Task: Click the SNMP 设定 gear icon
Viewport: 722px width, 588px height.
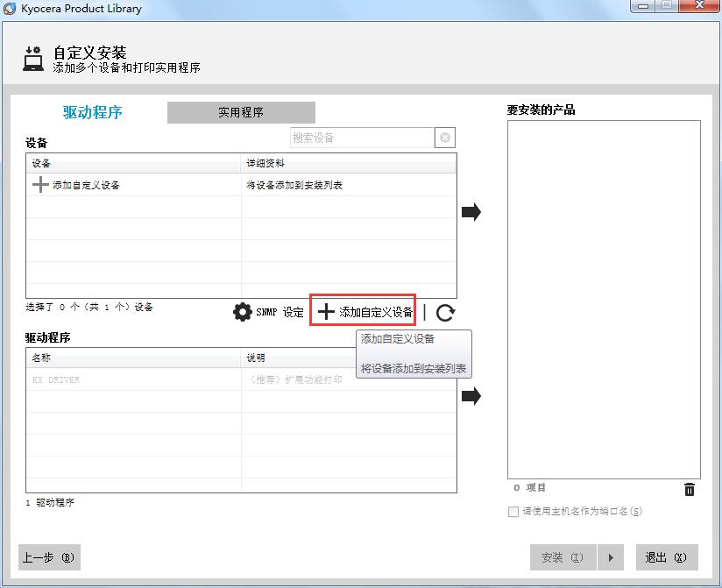Action: 242,312
